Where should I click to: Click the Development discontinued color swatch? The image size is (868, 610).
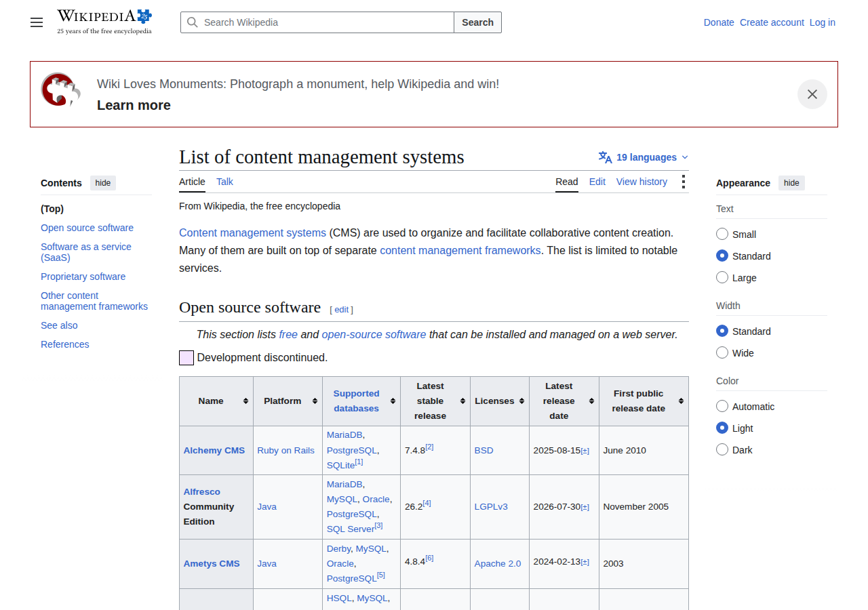pos(186,358)
